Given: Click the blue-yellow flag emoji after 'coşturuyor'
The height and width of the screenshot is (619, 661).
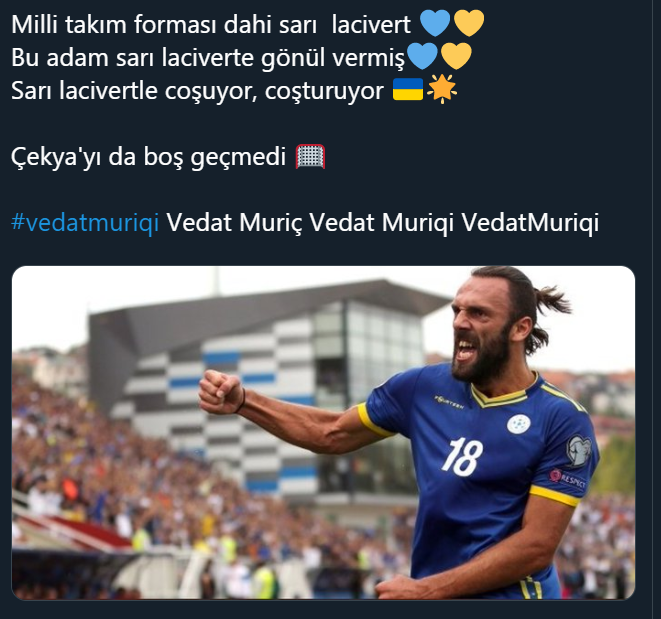Looking at the screenshot, I should (x=408, y=89).
